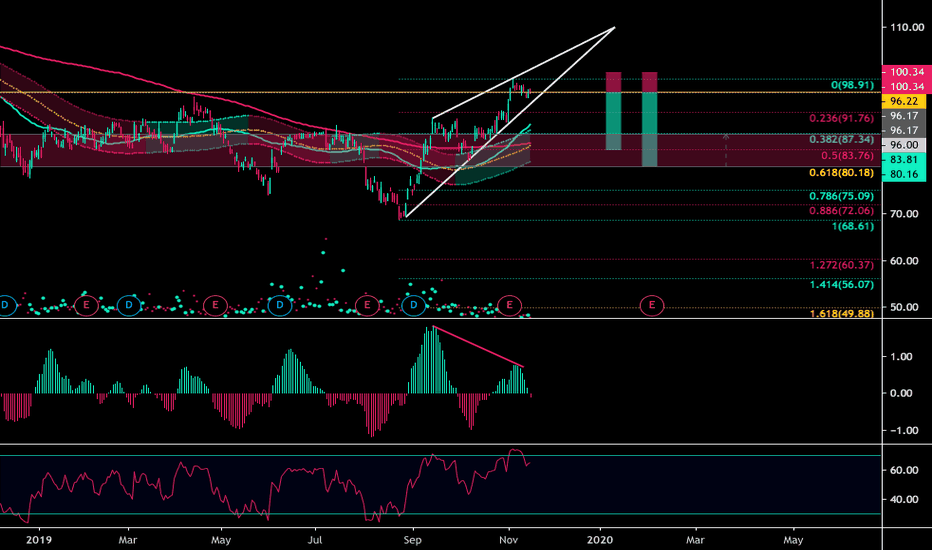Select the Fibonacci 0.5(83.76) level label
The width and height of the screenshot is (932, 550).
(x=848, y=155)
